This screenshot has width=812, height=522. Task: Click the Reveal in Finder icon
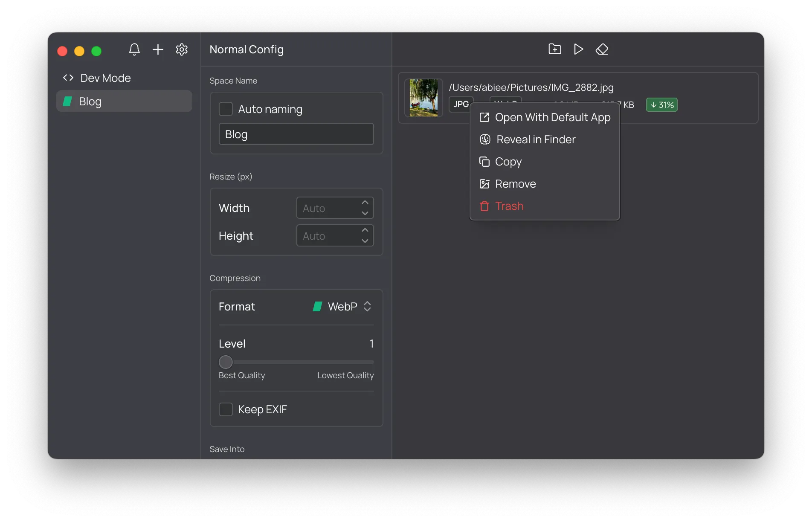[485, 139]
